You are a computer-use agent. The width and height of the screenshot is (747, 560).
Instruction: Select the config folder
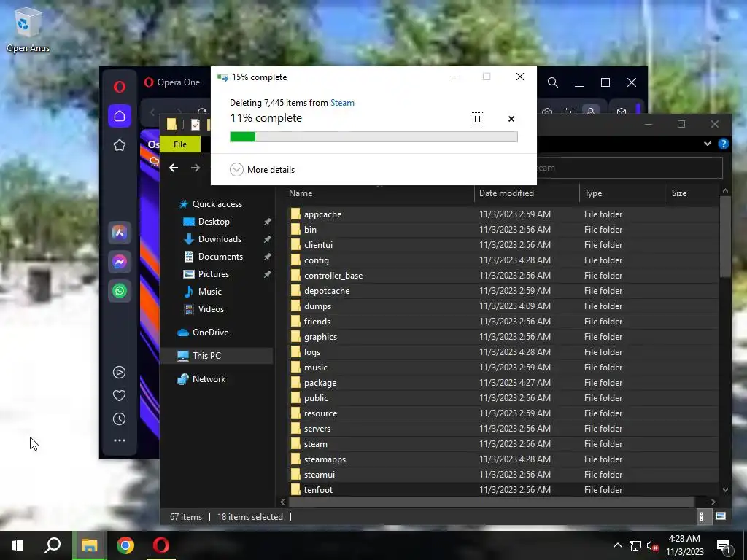coord(503,260)
